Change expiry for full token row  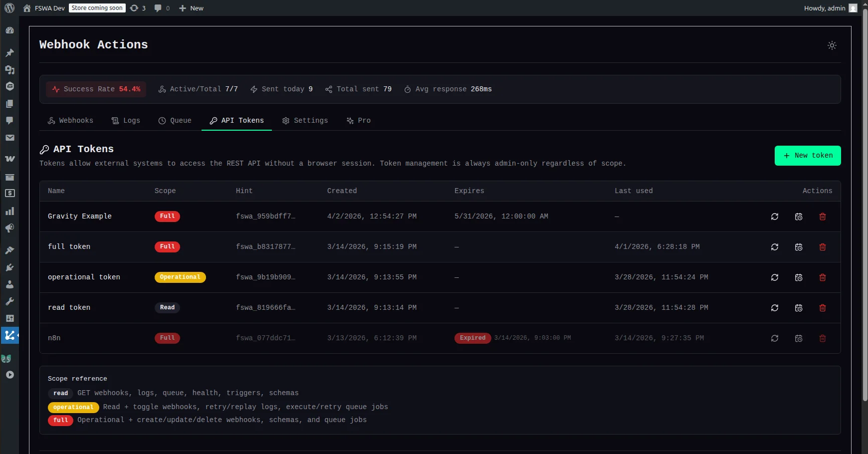(x=799, y=247)
